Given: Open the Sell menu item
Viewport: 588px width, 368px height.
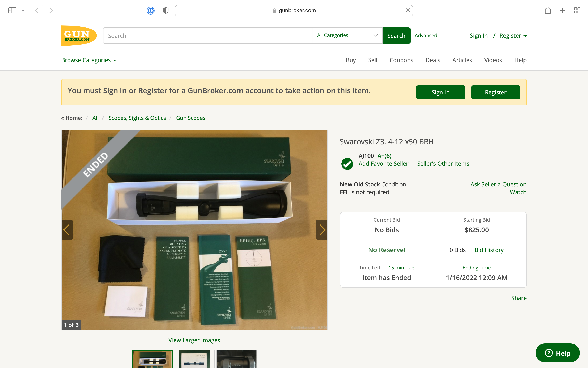Looking at the screenshot, I should [x=372, y=60].
